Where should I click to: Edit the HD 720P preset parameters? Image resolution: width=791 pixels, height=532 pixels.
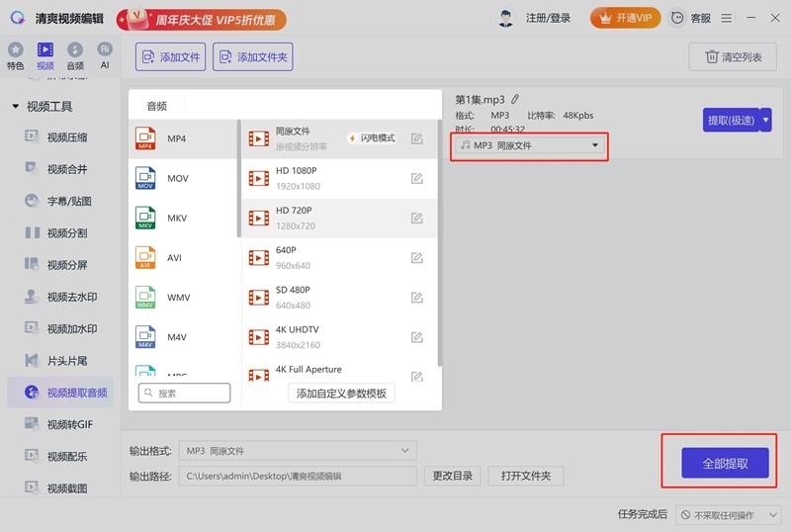click(x=416, y=219)
